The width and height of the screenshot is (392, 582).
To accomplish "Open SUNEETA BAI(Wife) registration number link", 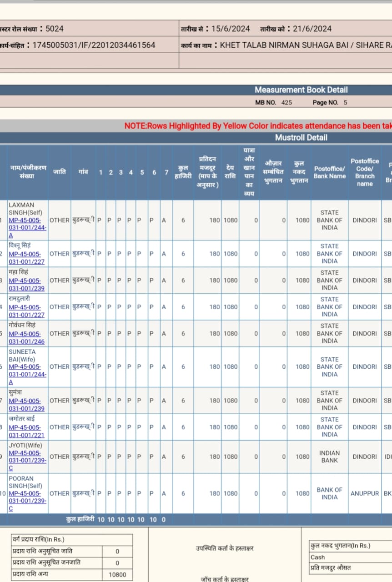I will tap(27, 375).
